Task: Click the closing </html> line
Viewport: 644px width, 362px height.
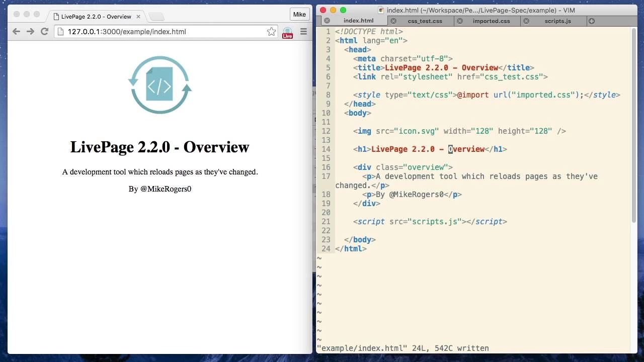Action: 351,249
